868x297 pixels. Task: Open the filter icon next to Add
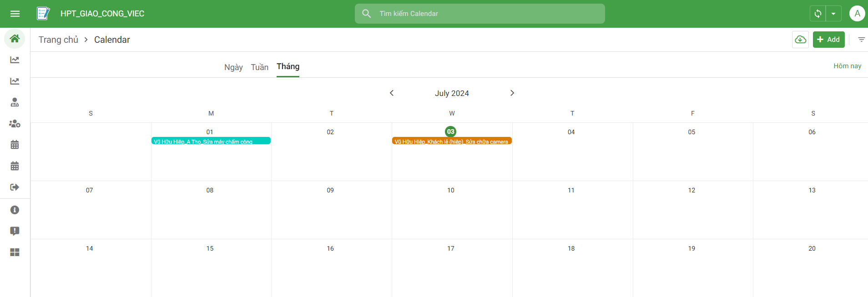click(861, 40)
